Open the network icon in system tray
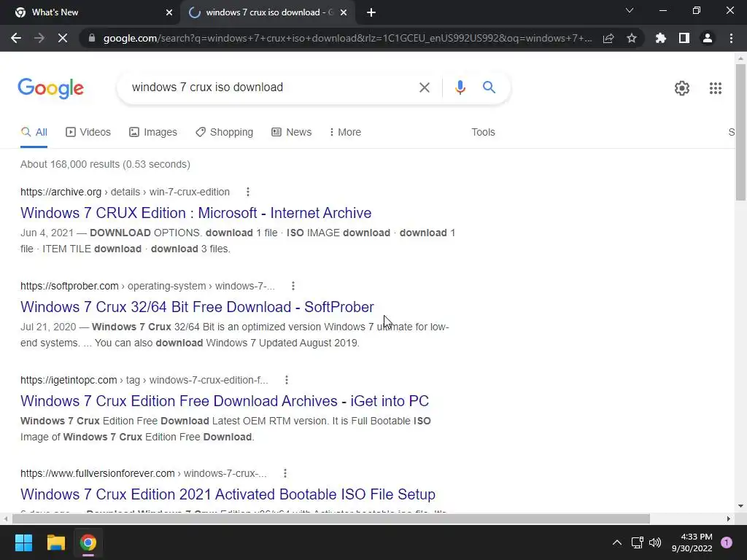Screen dimensions: 747x560 [637, 542]
